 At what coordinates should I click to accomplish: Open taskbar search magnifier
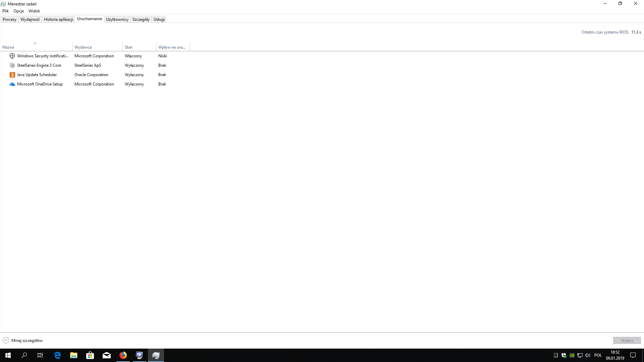click(24, 355)
